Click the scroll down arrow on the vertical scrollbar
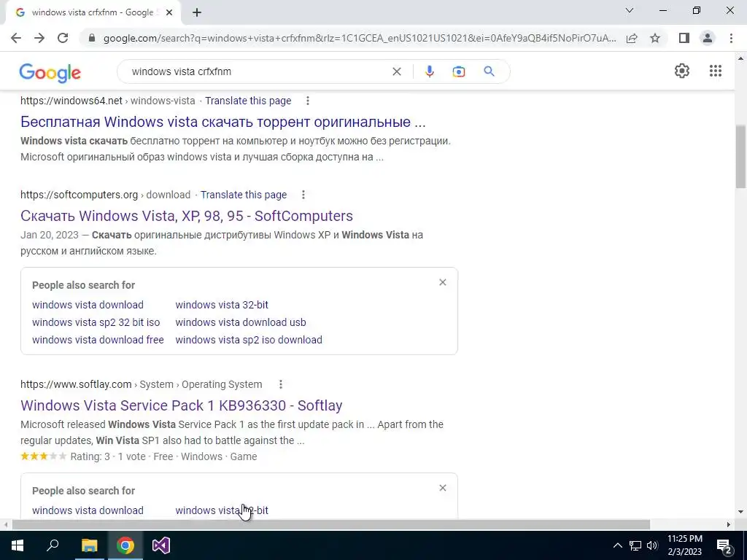The image size is (747, 560). (740, 512)
